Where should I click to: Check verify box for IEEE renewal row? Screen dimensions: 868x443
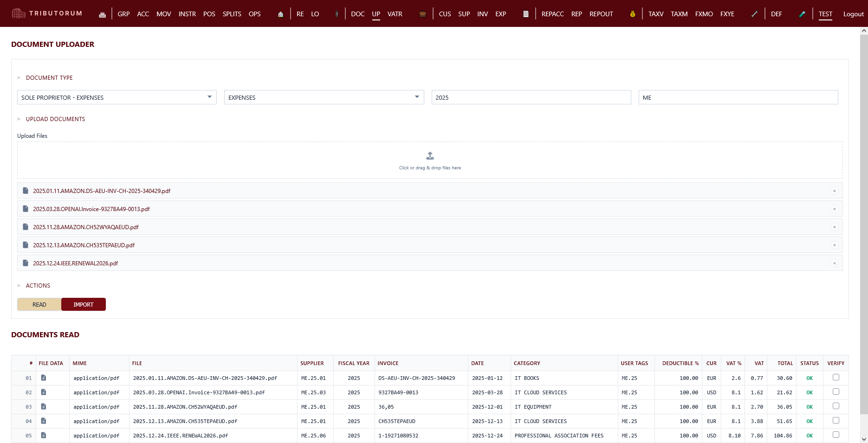[836, 435]
